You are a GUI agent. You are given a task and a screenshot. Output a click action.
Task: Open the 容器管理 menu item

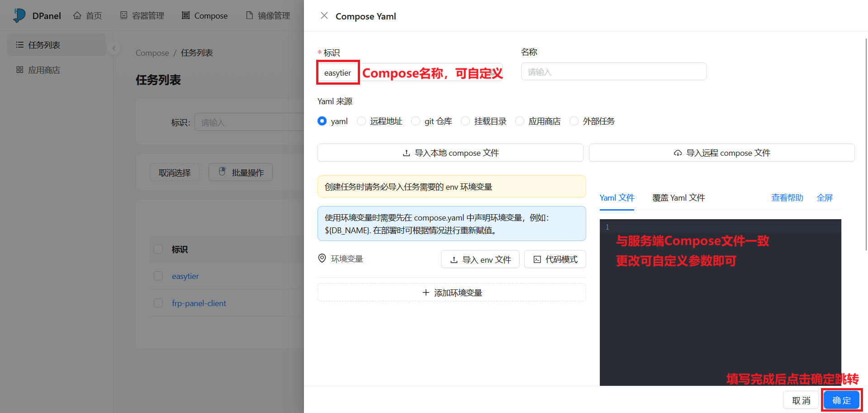coord(142,16)
